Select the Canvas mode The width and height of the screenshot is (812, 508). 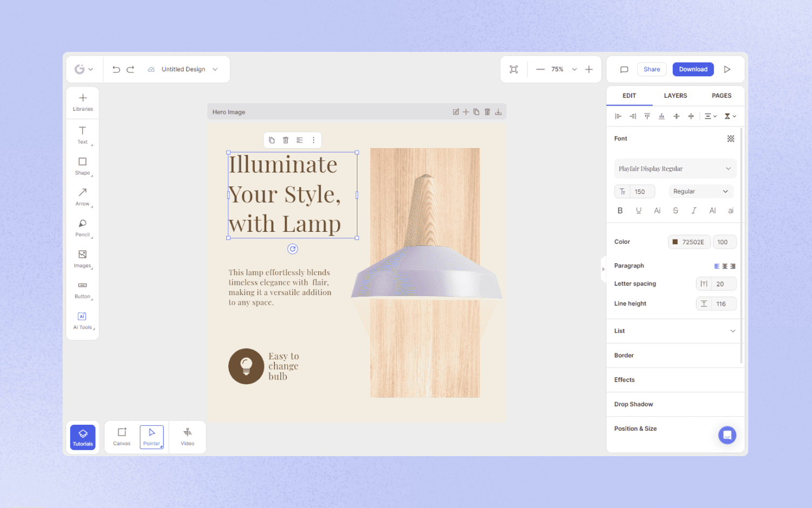(121, 437)
